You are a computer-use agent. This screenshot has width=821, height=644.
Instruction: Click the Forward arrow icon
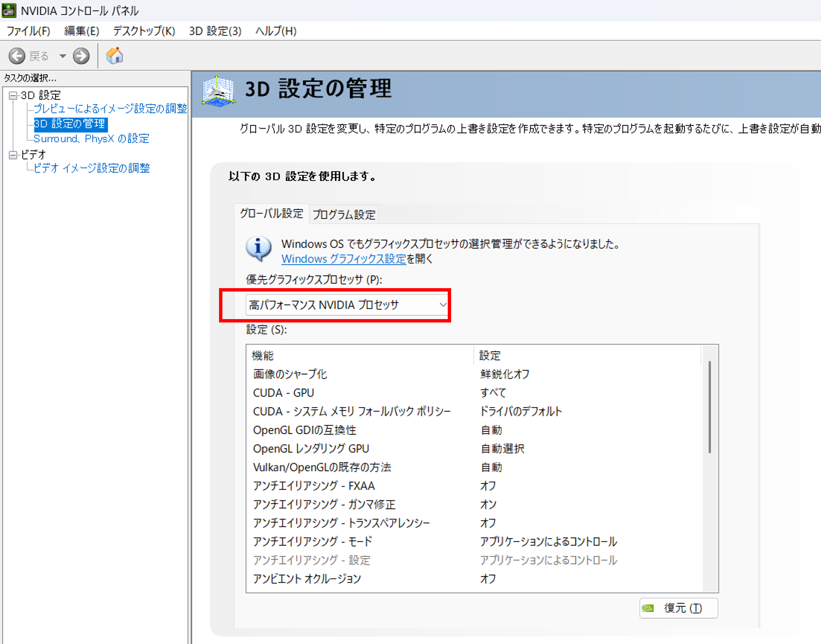tap(81, 56)
